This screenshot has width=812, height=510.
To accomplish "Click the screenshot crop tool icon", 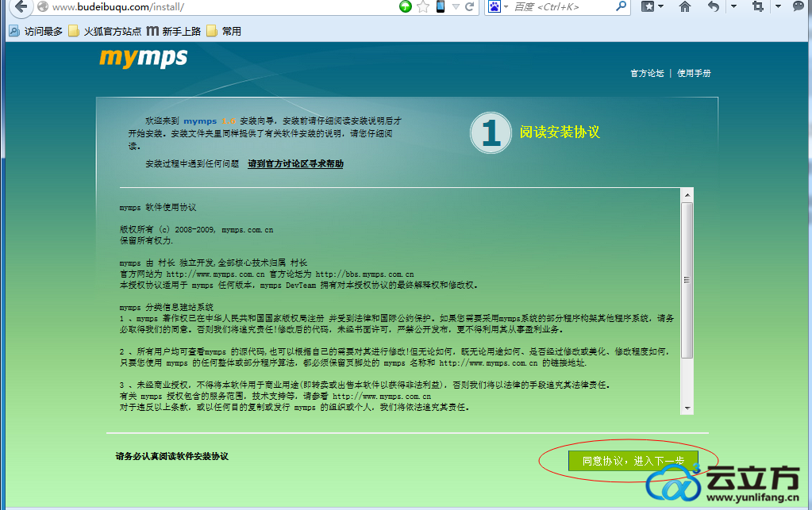I will 758,6.
